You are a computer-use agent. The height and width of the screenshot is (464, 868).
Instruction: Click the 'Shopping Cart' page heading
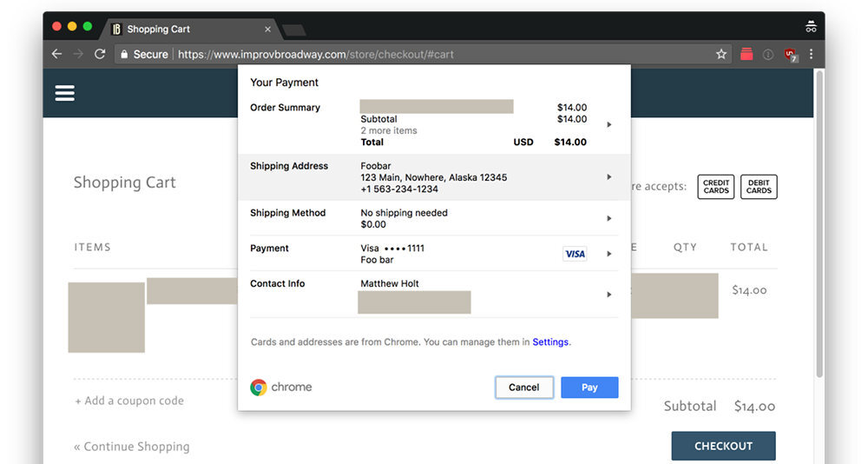pos(124,182)
